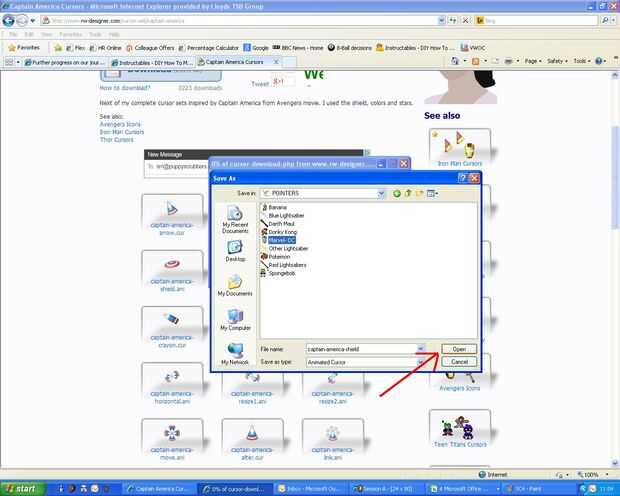Click the How to download? link

[x=125, y=88]
